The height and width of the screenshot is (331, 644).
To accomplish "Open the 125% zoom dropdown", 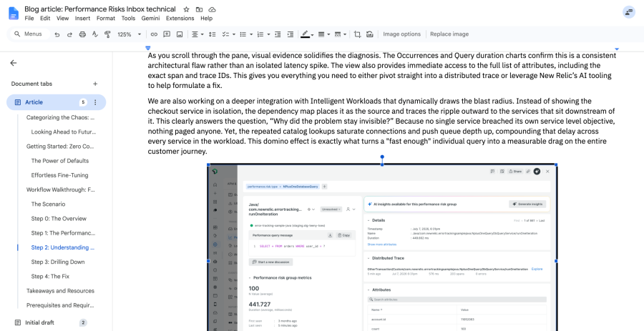I will [x=129, y=34].
